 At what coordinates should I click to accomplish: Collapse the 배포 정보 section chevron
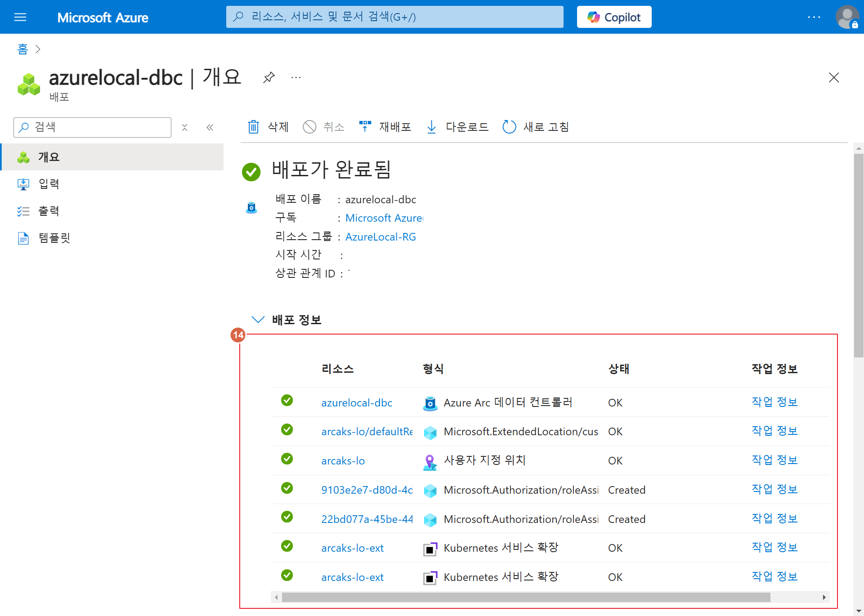click(258, 320)
